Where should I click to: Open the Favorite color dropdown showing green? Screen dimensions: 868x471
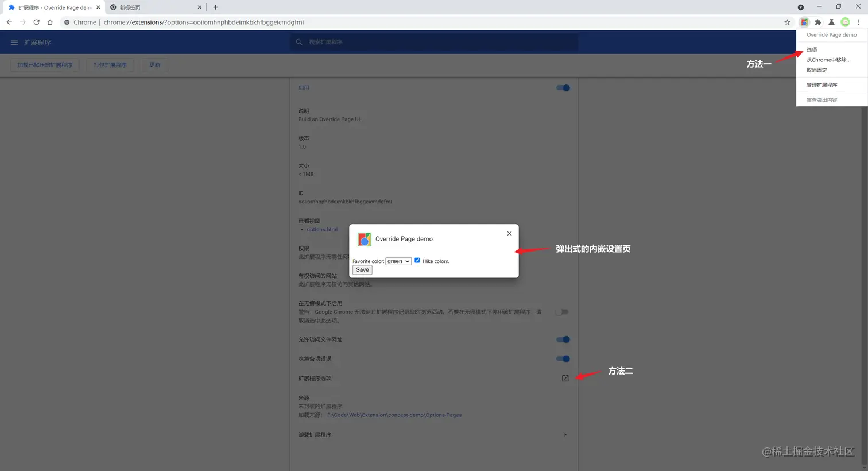click(398, 261)
